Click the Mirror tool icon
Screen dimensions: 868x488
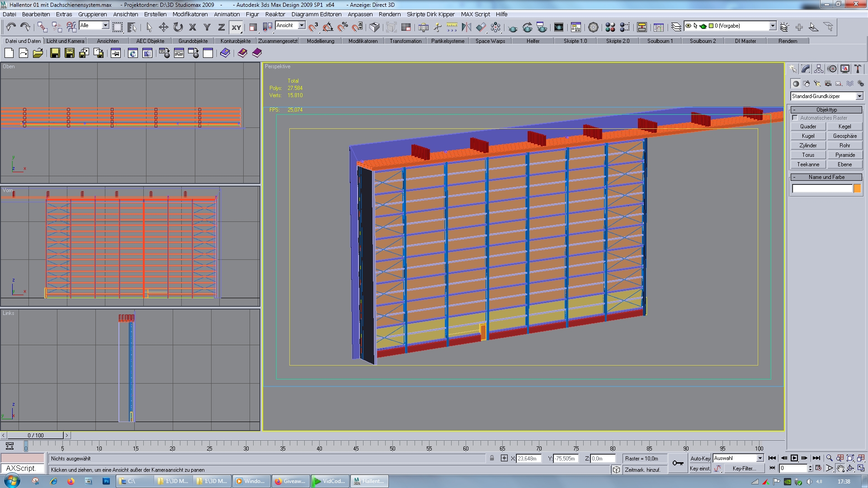click(x=466, y=27)
